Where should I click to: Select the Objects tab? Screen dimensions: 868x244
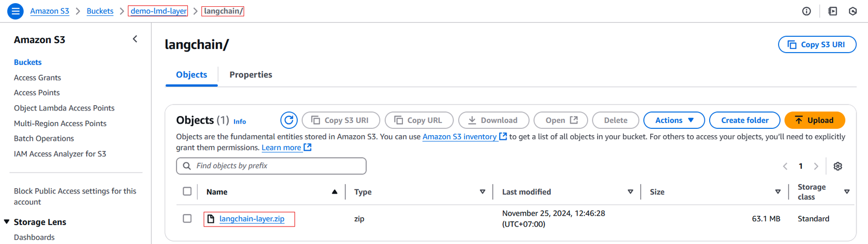coord(191,75)
